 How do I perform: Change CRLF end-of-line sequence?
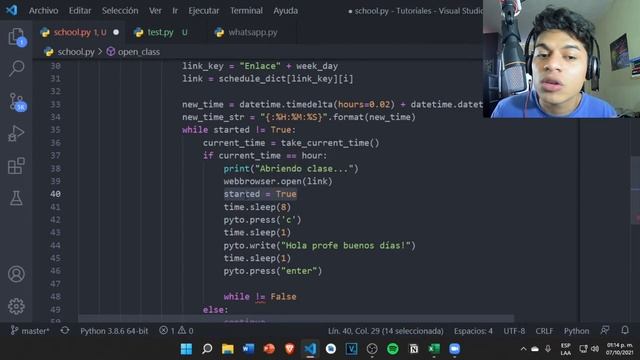[544, 331]
